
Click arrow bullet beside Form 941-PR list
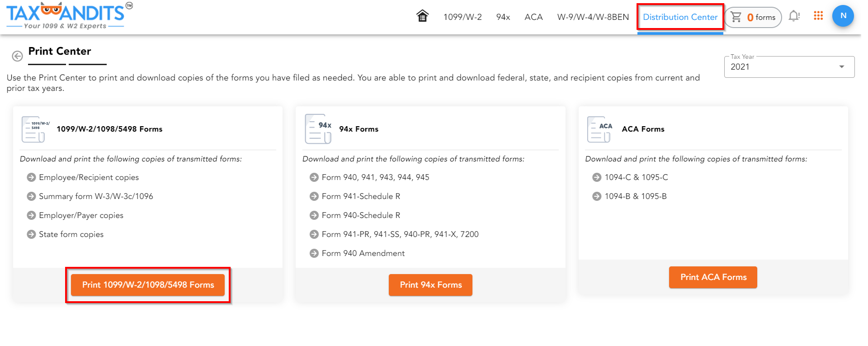[314, 234]
